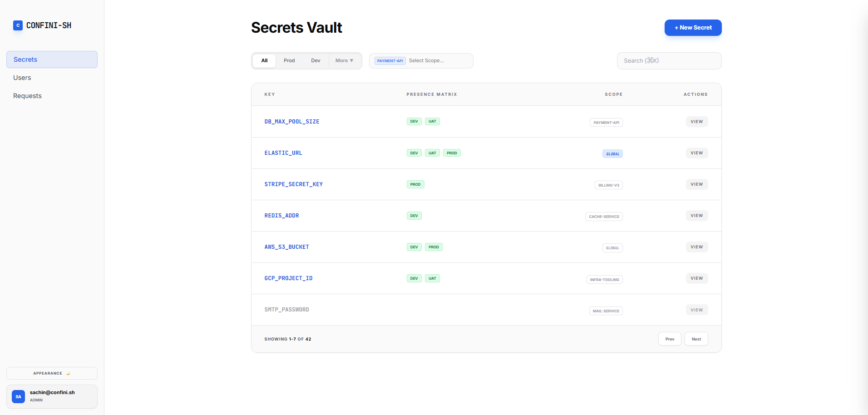Open the REDIS_ADDR key link
The width and height of the screenshot is (868, 415).
(x=281, y=216)
